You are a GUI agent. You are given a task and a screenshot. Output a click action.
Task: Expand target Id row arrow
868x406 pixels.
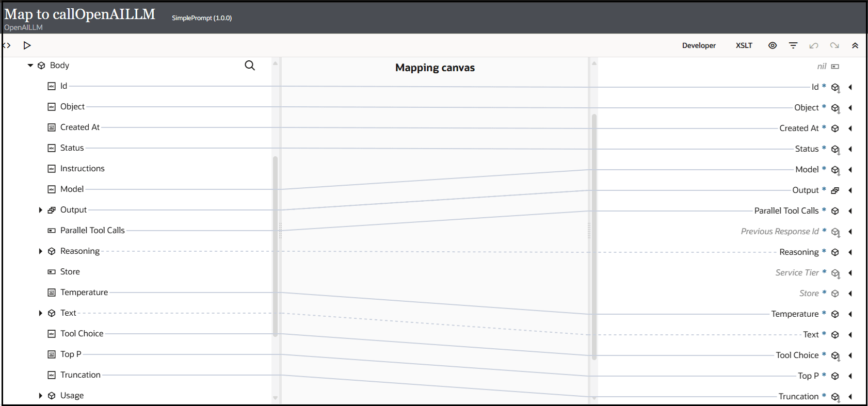(850, 87)
